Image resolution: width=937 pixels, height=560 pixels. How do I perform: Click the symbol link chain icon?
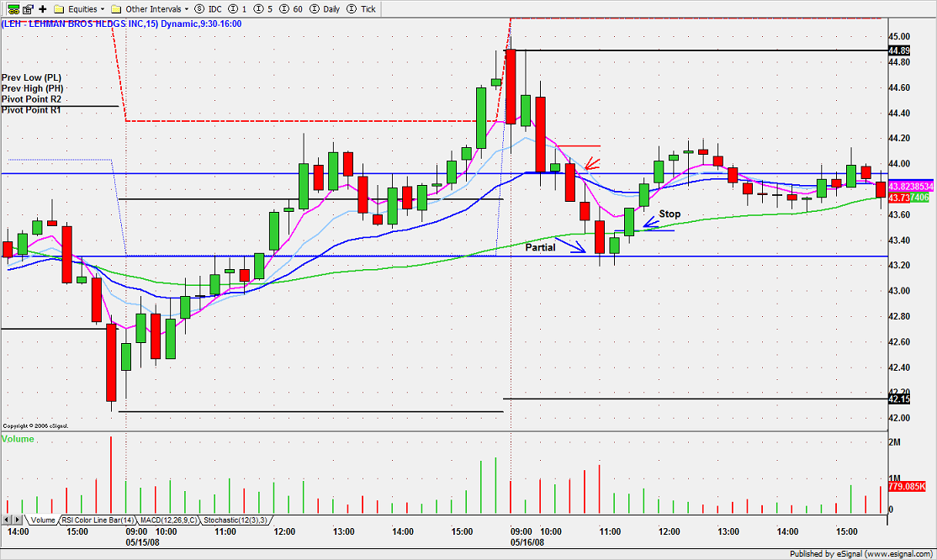click(x=13, y=9)
